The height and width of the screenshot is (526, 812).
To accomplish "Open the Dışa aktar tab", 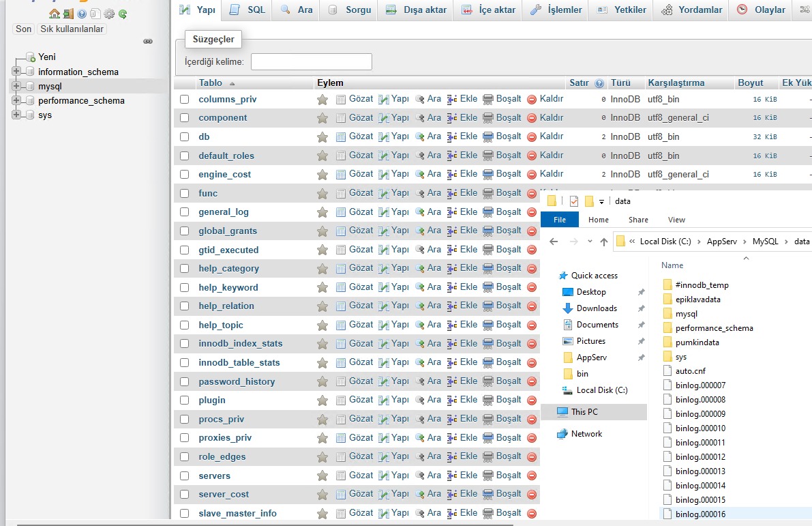I will coord(417,10).
